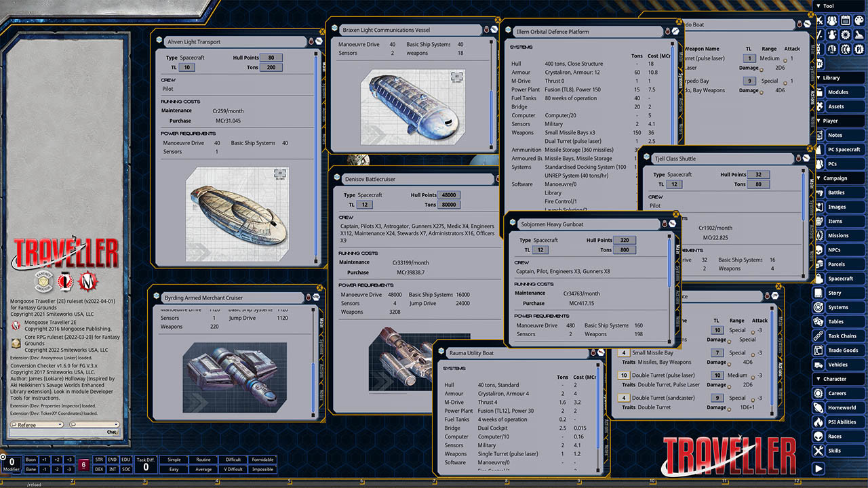Screen dimensions: 868x488
Task: Click the magnifier icon on Braxen Light Communications Vessel
Action: [495, 29]
